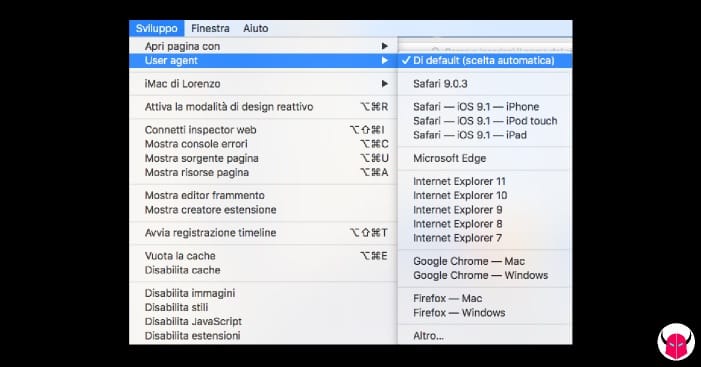
Task: Toggle Disabilita immagini
Action: (x=263, y=293)
